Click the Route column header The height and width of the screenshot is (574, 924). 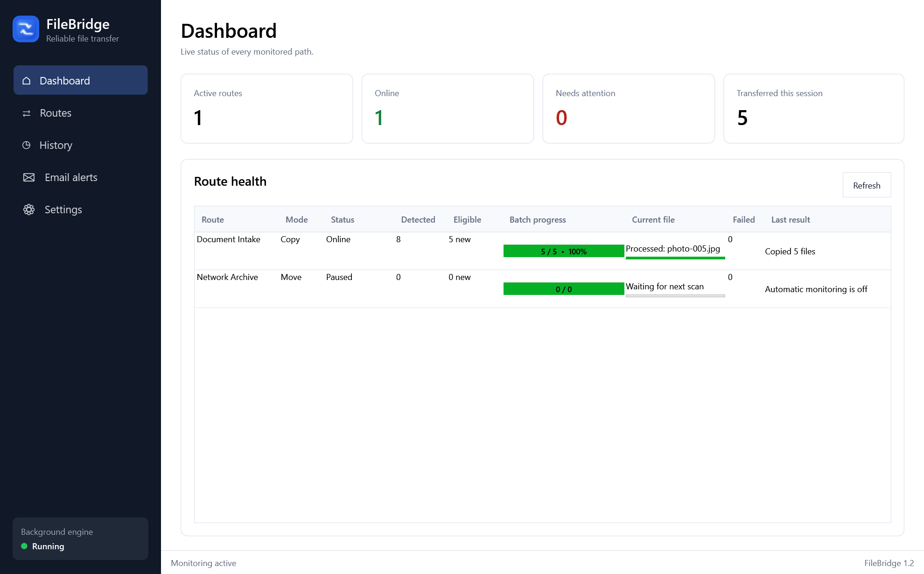coord(213,219)
